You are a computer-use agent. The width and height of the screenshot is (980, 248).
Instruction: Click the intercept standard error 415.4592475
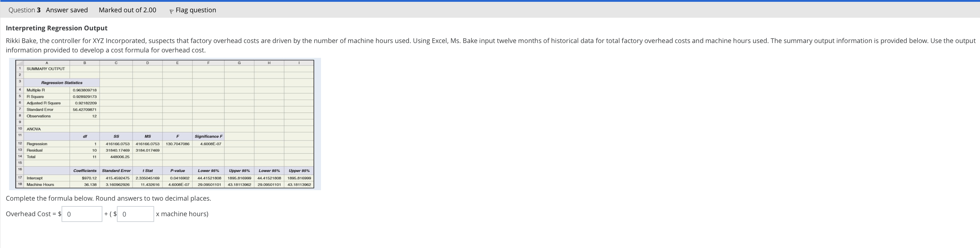[x=118, y=178]
